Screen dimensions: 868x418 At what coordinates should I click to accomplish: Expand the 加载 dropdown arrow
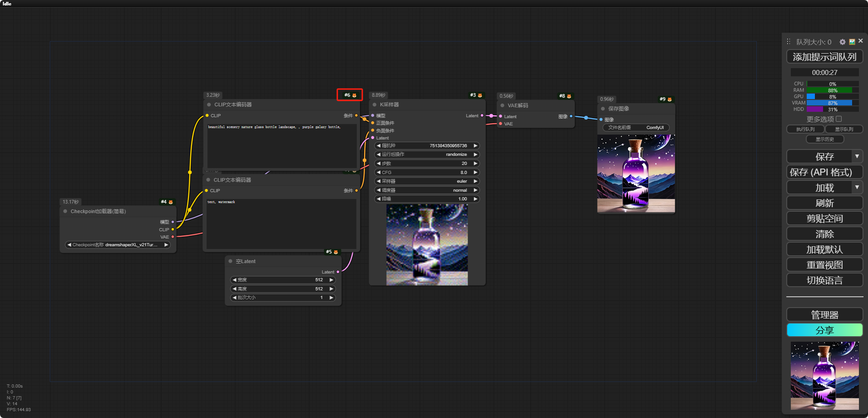click(x=857, y=187)
